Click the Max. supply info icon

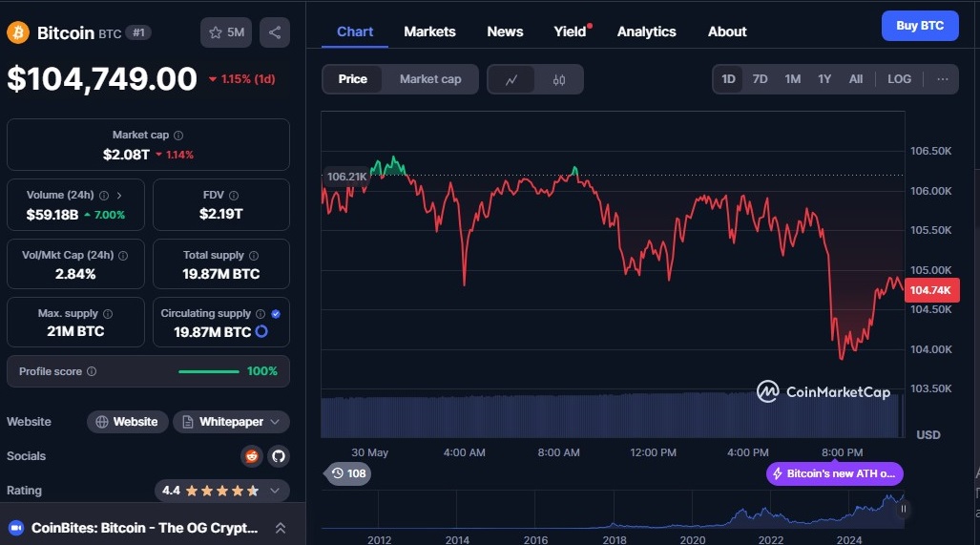(108, 314)
